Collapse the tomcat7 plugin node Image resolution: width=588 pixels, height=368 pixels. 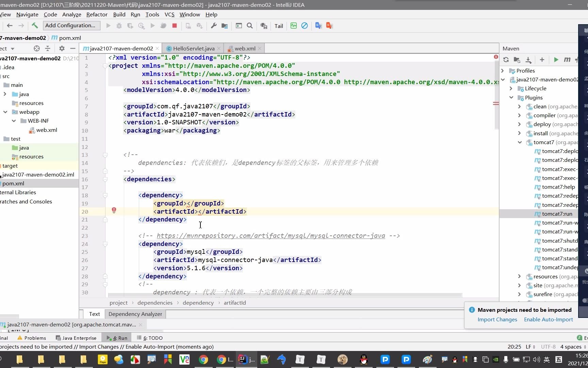point(520,142)
